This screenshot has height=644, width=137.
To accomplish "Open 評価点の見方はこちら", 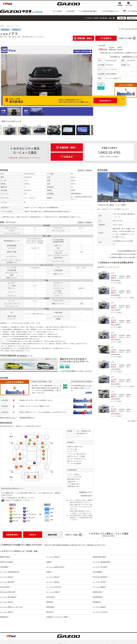I will point(8,418).
